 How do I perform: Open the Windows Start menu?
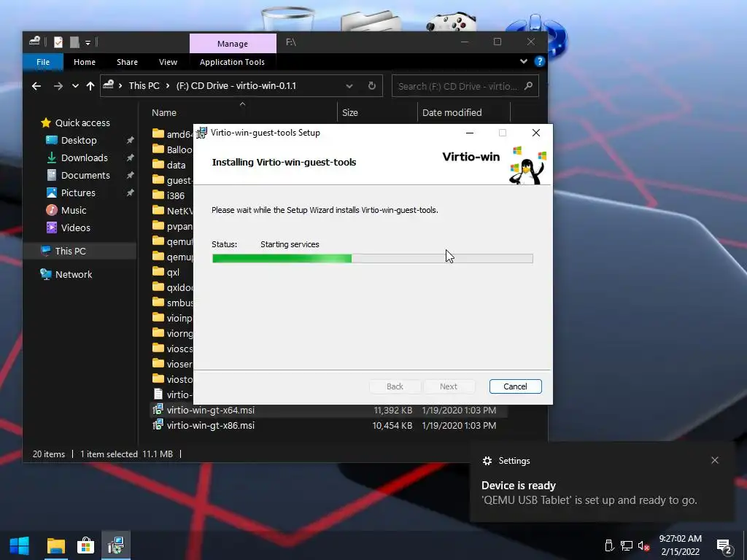click(20, 545)
